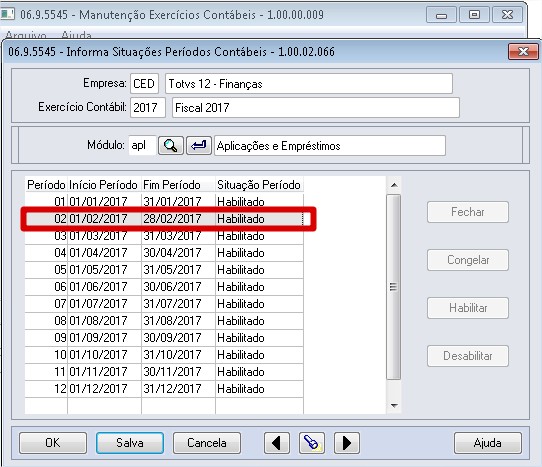Click the Aplicações e Empréstimos field
The height and width of the screenshot is (467, 542).
pos(330,146)
